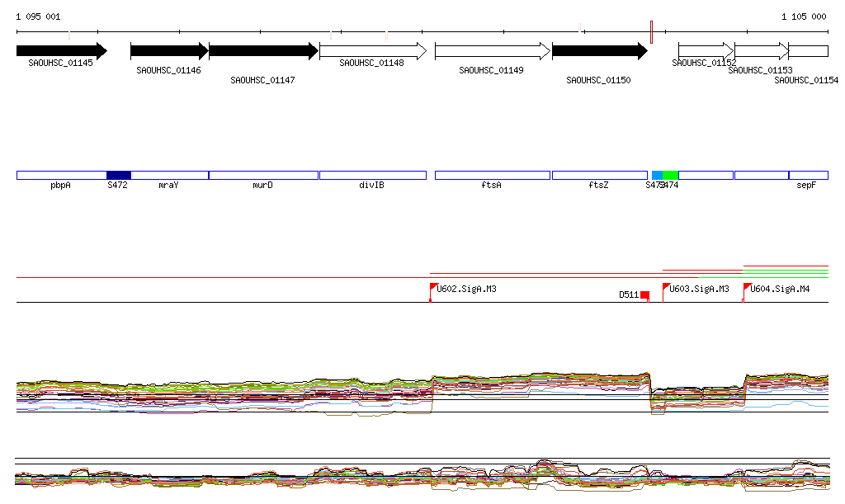Click the red rectangle marker on ruler
Screen dimensions: 845x504
[x=652, y=32]
